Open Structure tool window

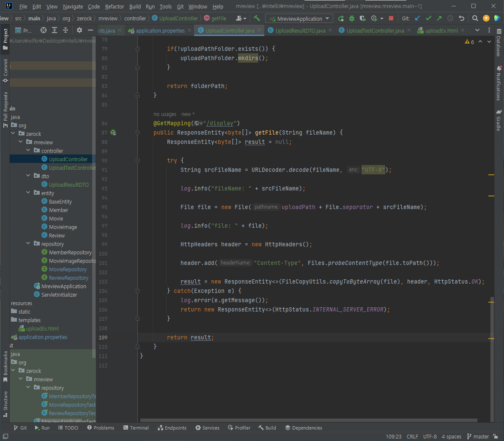pyautogui.click(x=5, y=404)
